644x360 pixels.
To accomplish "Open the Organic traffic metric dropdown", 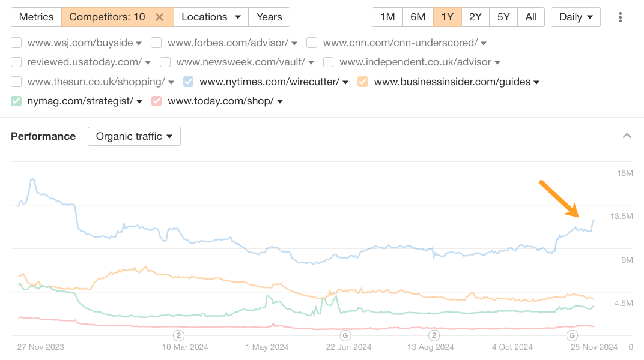I will (133, 136).
